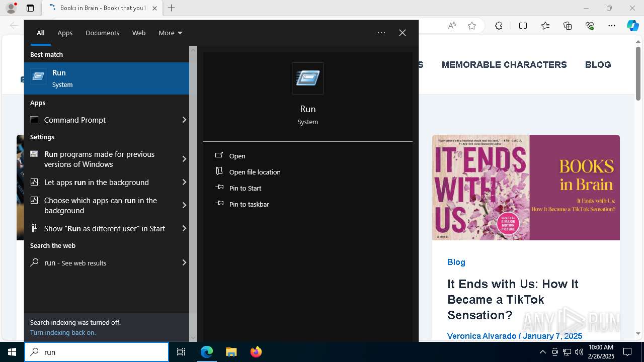Click the Veronica Alvarado author link
This screenshot has width=644, height=362.
481,336
